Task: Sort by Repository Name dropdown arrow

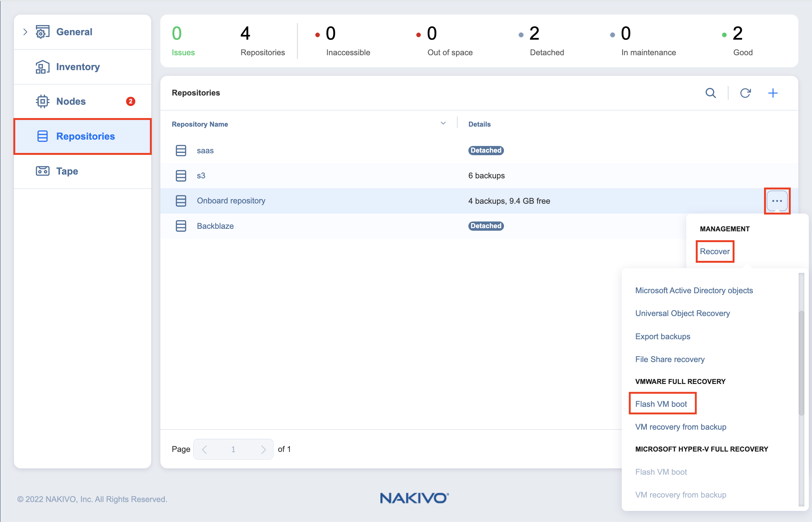Action: pyautogui.click(x=443, y=123)
